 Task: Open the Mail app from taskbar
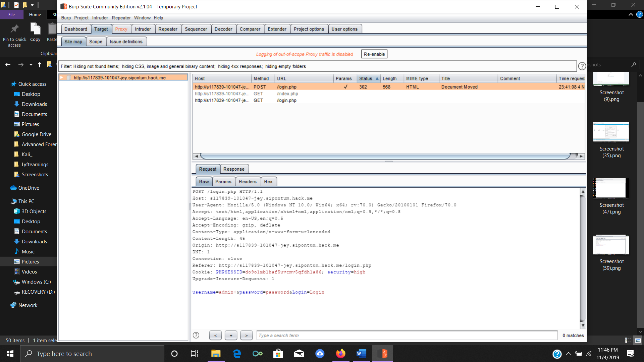pyautogui.click(x=299, y=354)
